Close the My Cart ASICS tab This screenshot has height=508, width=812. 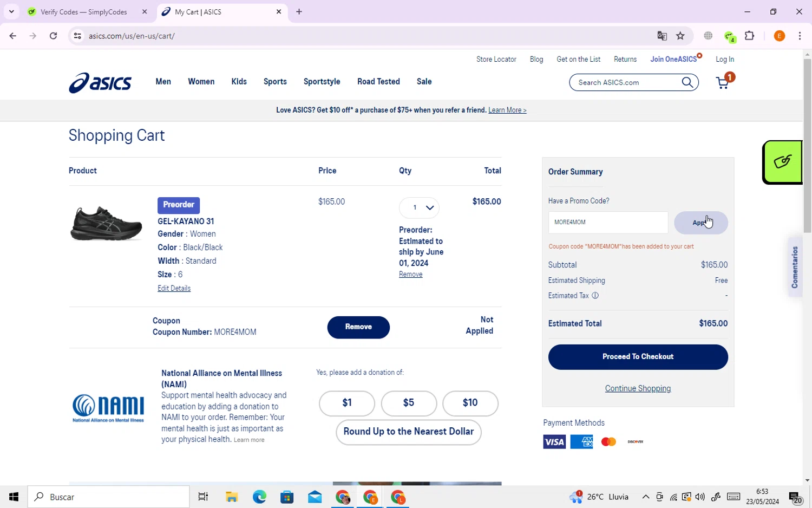[279, 11]
